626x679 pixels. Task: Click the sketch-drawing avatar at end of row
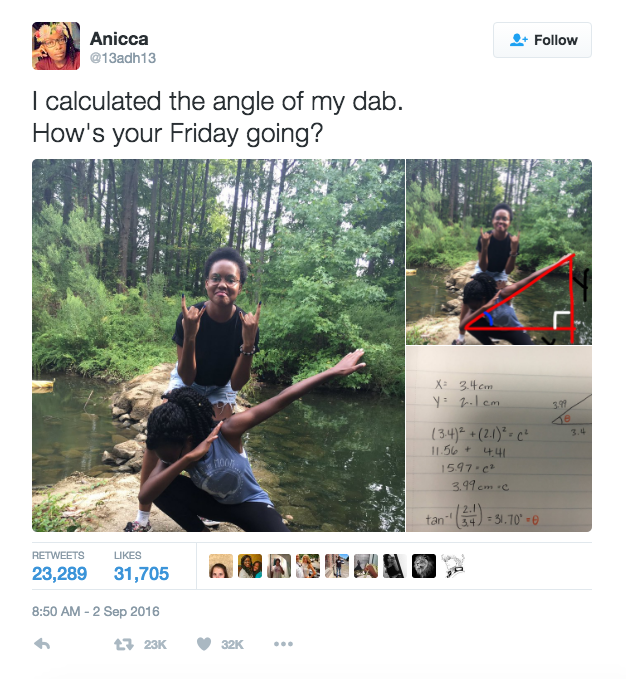[453, 566]
